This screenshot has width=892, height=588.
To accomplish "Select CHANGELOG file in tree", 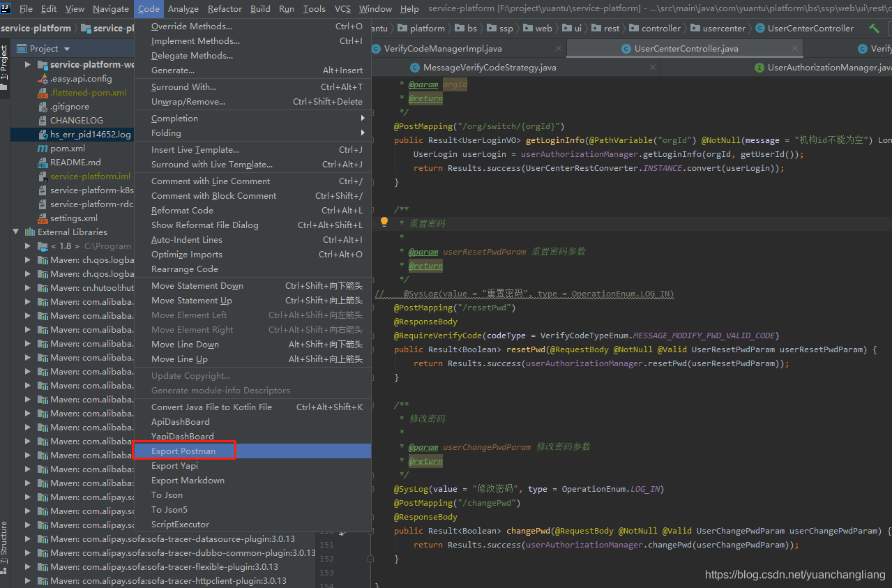I will click(77, 121).
